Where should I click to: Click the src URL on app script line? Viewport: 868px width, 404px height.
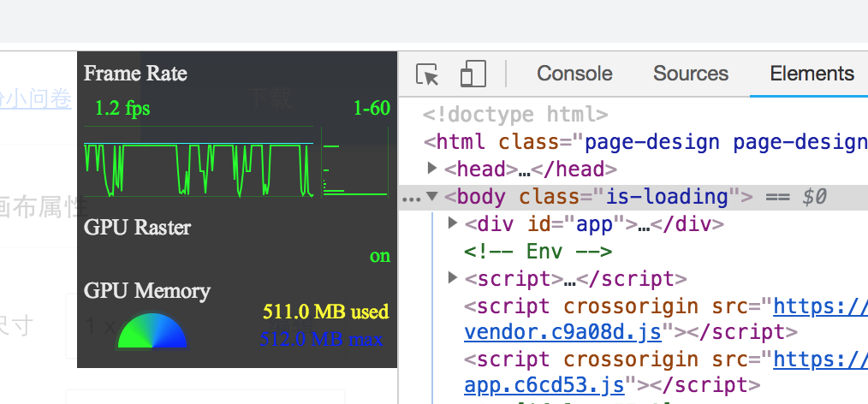(x=820, y=359)
